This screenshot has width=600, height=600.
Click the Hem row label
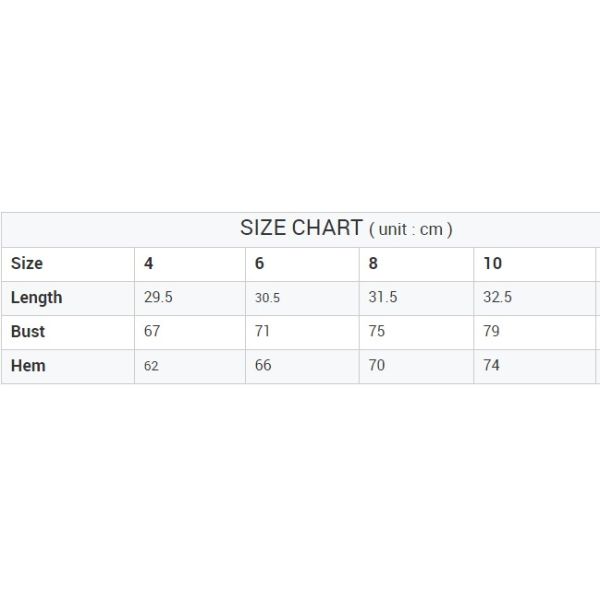[x=28, y=365]
